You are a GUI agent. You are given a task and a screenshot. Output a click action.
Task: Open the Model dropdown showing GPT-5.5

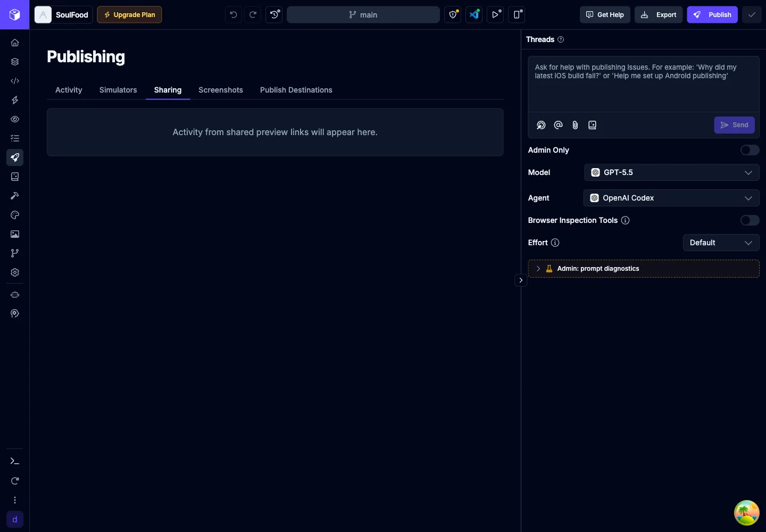pyautogui.click(x=672, y=172)
